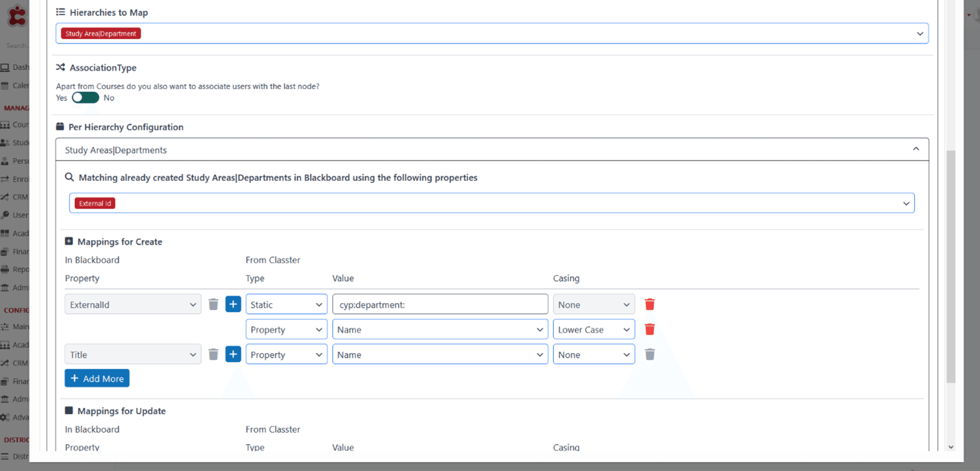Open the Title property dropdown
The image size is (980, 471).
click(132, 354)
